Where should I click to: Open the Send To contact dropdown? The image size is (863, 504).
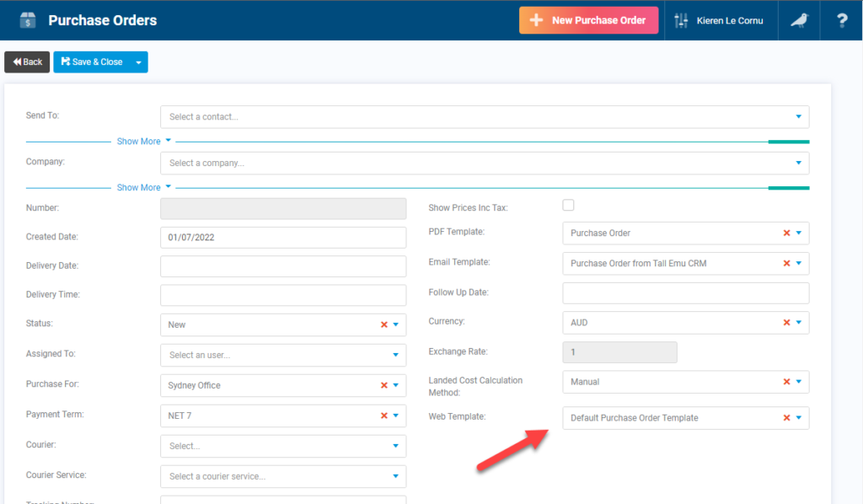click(798, 116)
